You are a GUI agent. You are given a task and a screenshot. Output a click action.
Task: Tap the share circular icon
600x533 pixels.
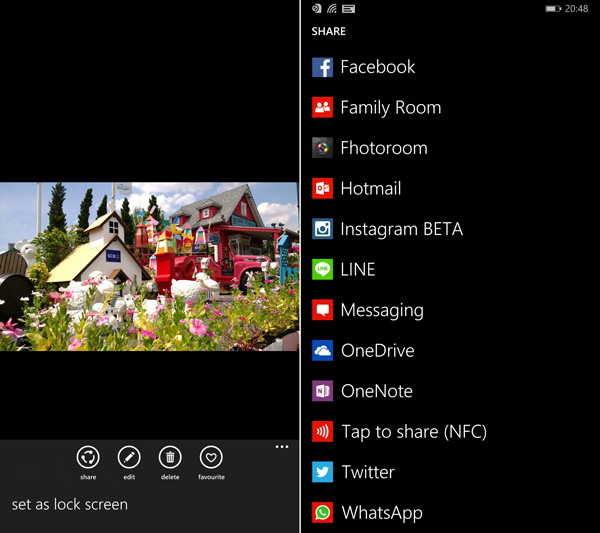[88, 457]
